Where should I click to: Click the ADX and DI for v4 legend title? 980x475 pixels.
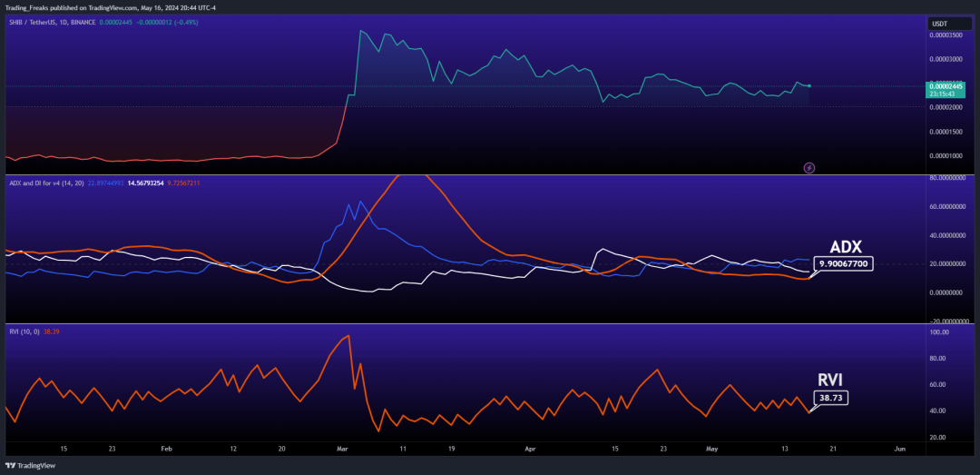[x=48, y=183]
